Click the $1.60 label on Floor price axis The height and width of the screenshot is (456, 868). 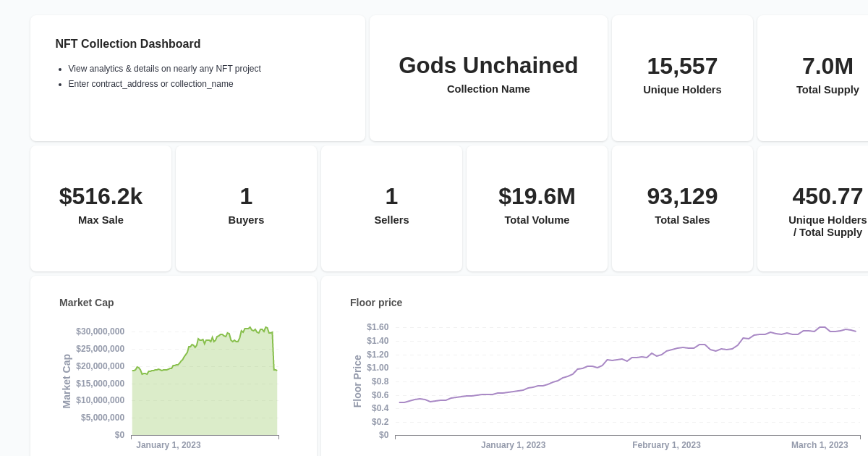[377, 327]
